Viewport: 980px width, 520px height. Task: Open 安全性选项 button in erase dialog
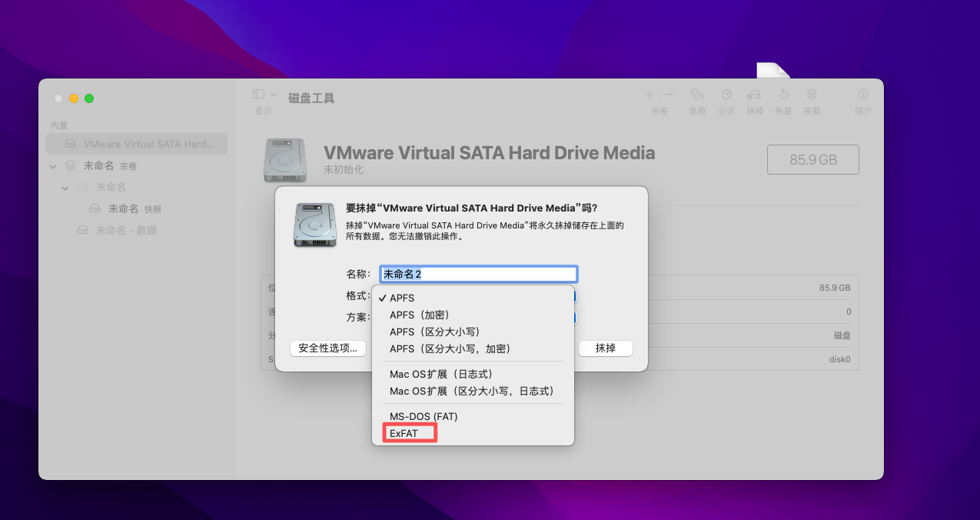pyautogui.click(x=328, y=348)
